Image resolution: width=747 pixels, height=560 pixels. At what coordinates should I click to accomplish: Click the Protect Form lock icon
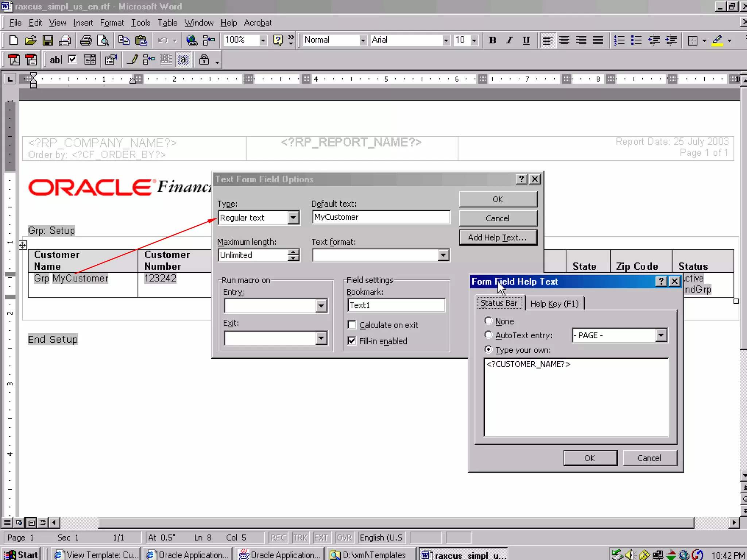204,59
